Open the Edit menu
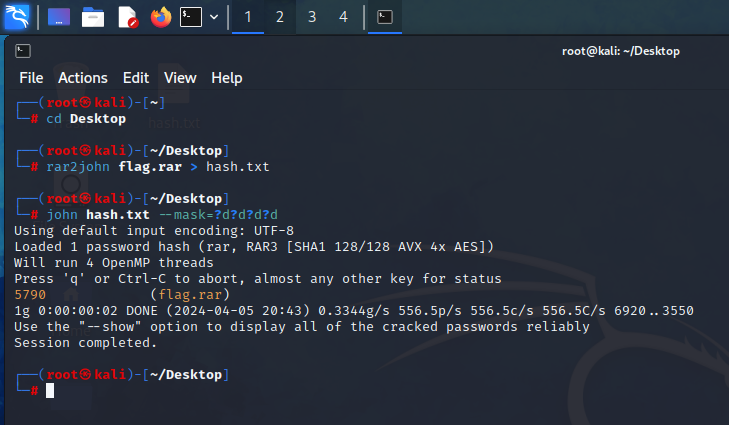Viewport: 729px width, 425px height. [136, 78]
